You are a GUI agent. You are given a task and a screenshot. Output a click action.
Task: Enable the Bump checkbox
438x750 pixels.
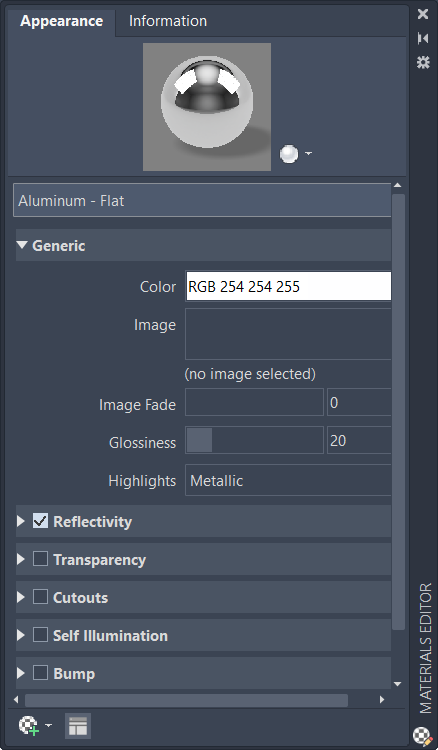tap(40, 673)
